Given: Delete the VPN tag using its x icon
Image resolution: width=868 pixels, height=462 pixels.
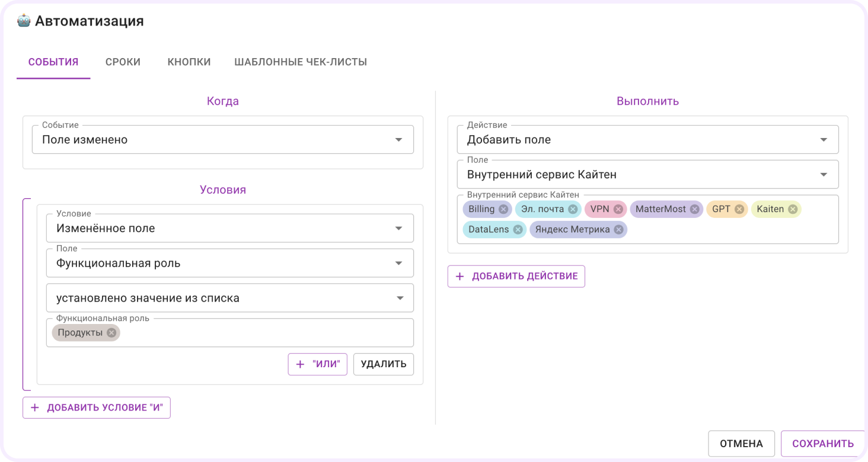Looking at the screenshot, I should point(618,209).
